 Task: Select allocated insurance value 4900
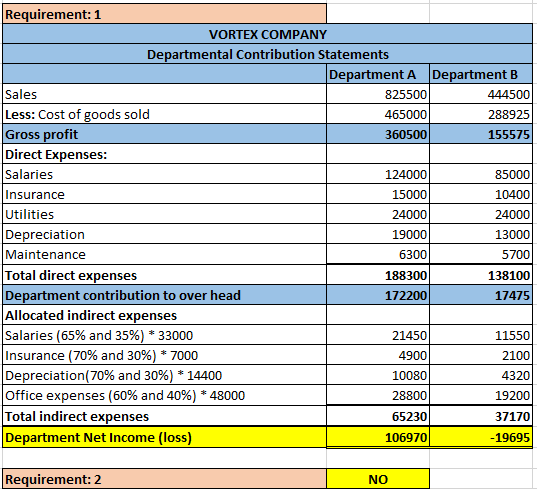point(378,355)
